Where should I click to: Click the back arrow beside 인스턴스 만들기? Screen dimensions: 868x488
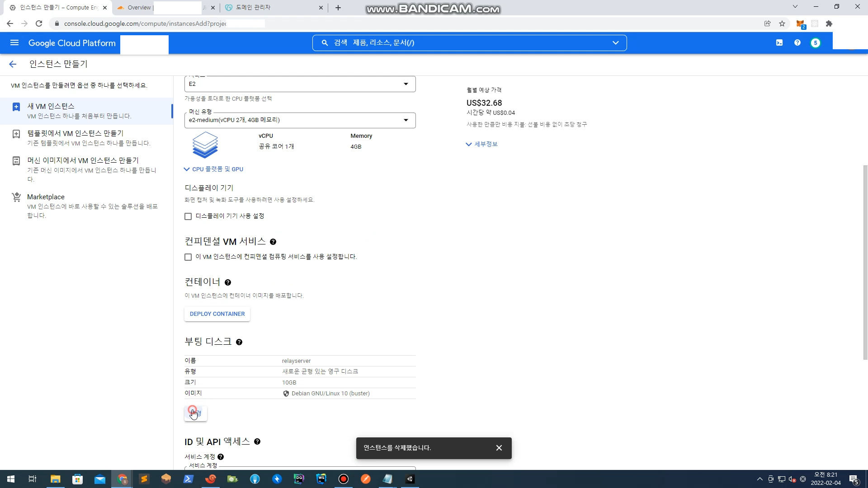pyautogui.click(x=13, y=64)
